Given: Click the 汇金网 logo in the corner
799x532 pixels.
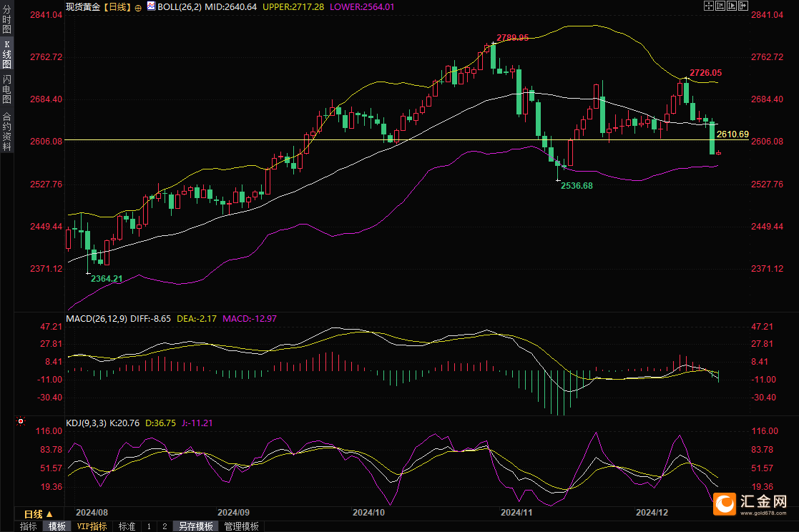Looking at the screenshot, I should 751,503.
